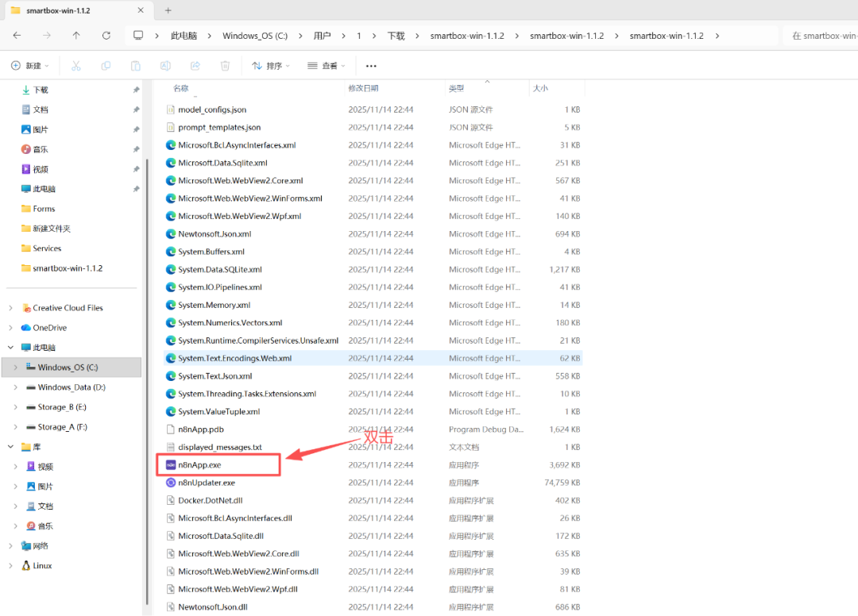This screenshot has width=858, height=616.
Task: Click the Linux penguin icon in sidebar
Action: pos(25,566)
